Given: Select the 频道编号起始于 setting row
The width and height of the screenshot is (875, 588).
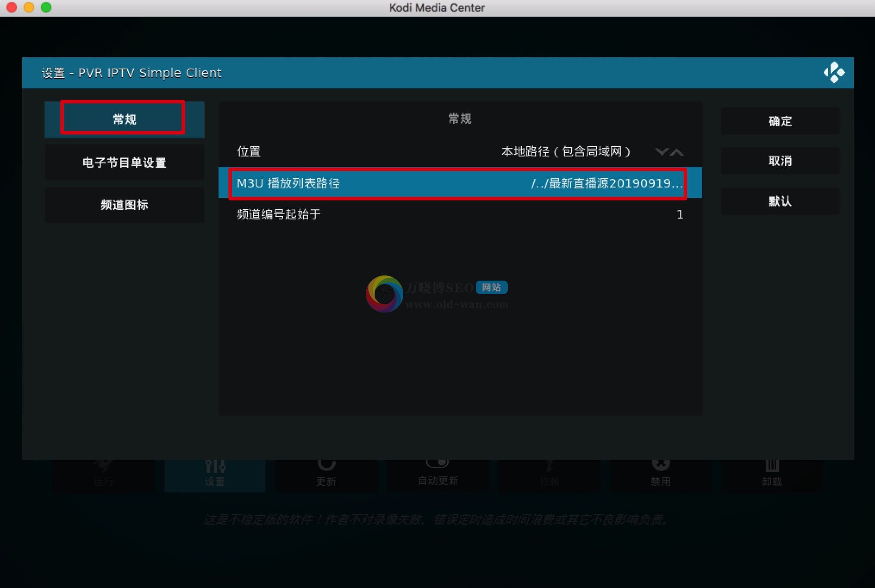Looking at the screenshot, I should pyautogui.click(x=460, y=214).
